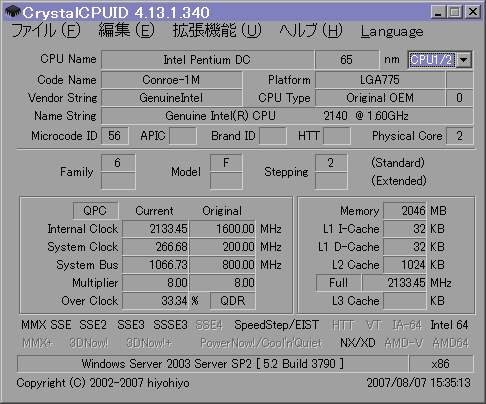Click the Full button beside 2133.45 MHz

tap(338, 283)
